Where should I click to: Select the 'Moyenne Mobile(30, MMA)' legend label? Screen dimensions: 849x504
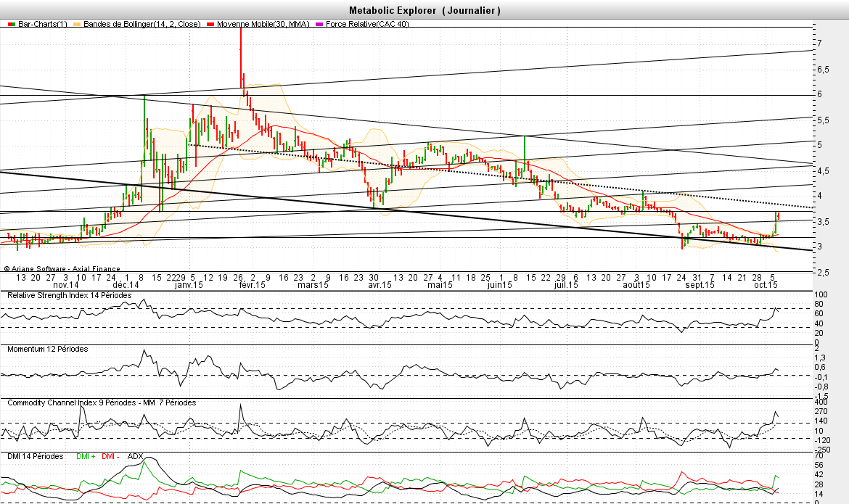click(263, 25)
